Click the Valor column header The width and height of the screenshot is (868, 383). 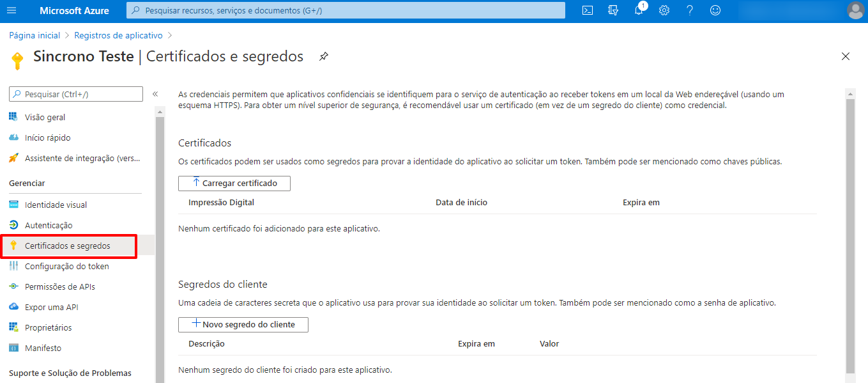click(549, 343)
